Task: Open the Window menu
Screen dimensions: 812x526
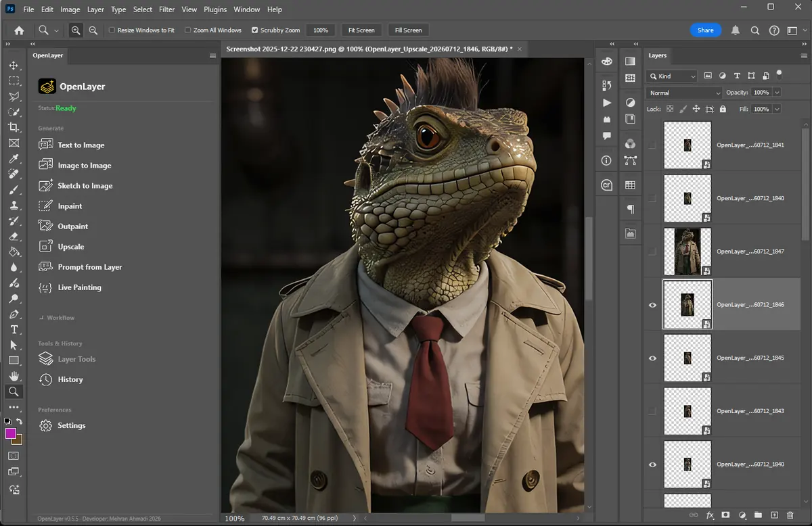Action: 246,9
